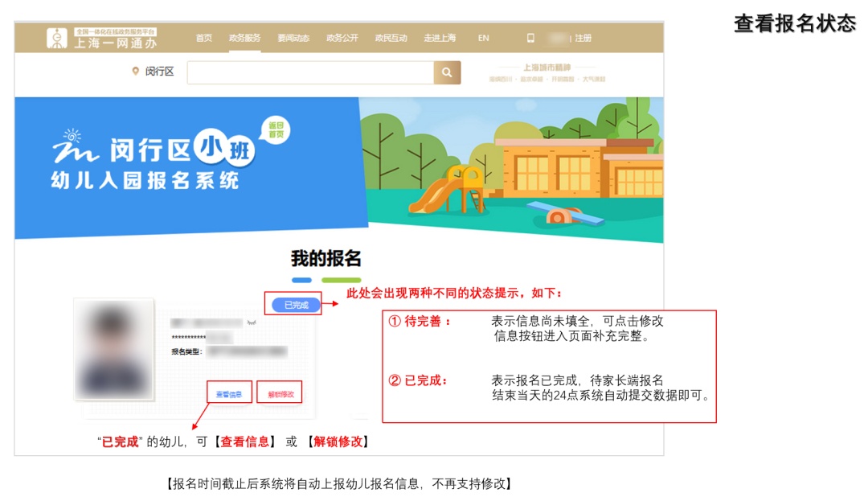Open 要闻动态 in navigation bar
868x501 pixels.
click(293, 38)
